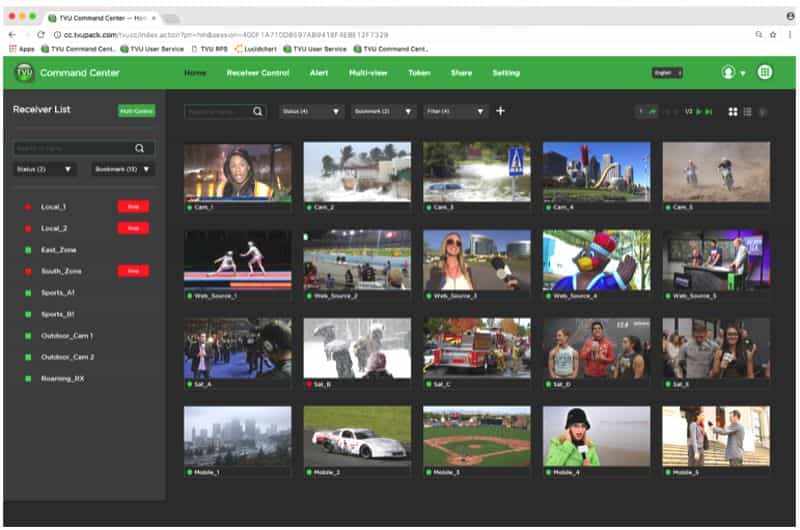Viewport: 800px width, 530px height.
Task: Select the Mobile_5 interview thumbnail
Action: tap(716, 436)
